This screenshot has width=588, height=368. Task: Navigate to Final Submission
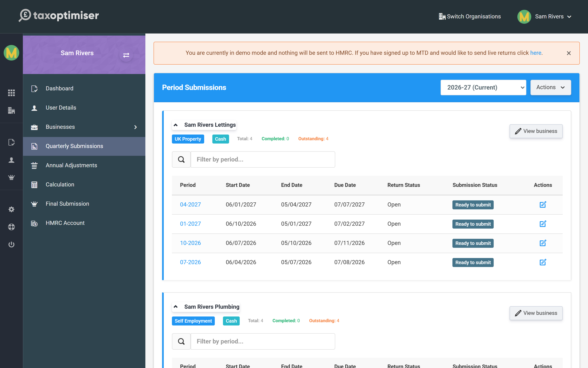pos(84,204)
